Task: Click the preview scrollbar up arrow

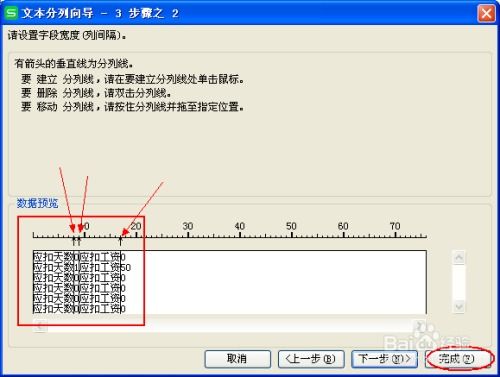Action: point(459,257)
